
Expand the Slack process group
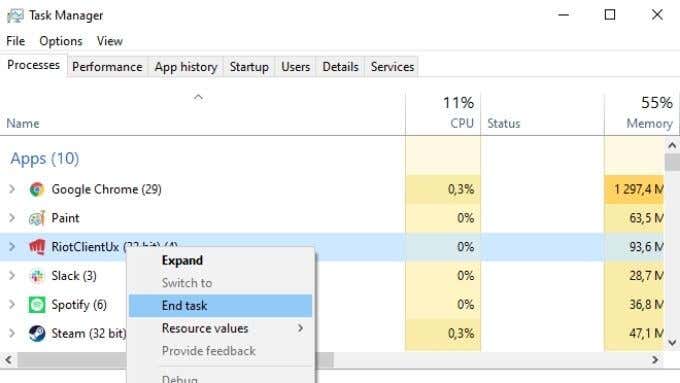(12, 275)
